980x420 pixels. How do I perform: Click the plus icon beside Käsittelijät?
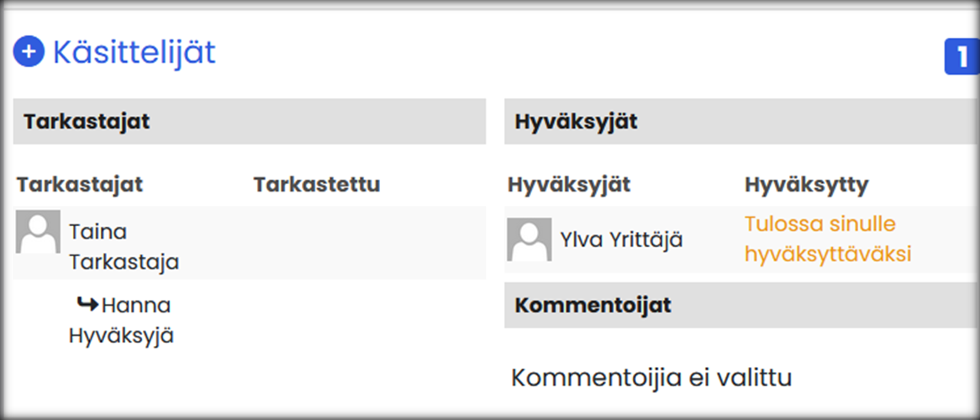pyautogui.click(x=28, y=52)
